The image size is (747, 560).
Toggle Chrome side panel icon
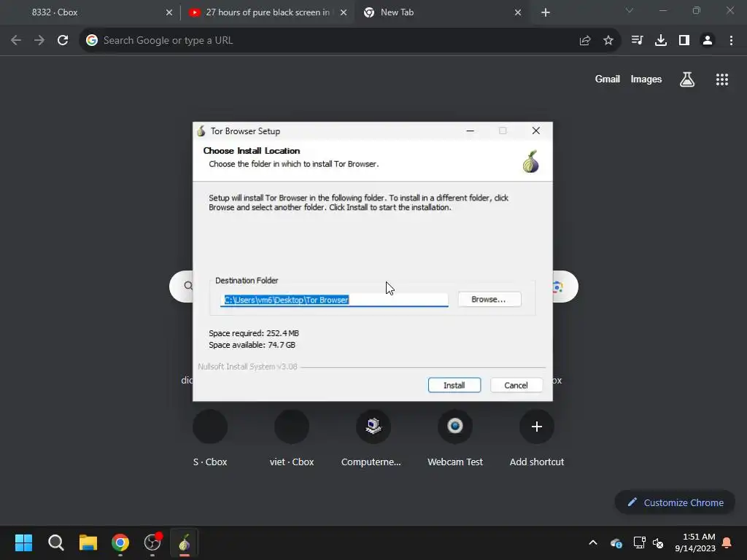pyautogui.click(x=684, y=41)
